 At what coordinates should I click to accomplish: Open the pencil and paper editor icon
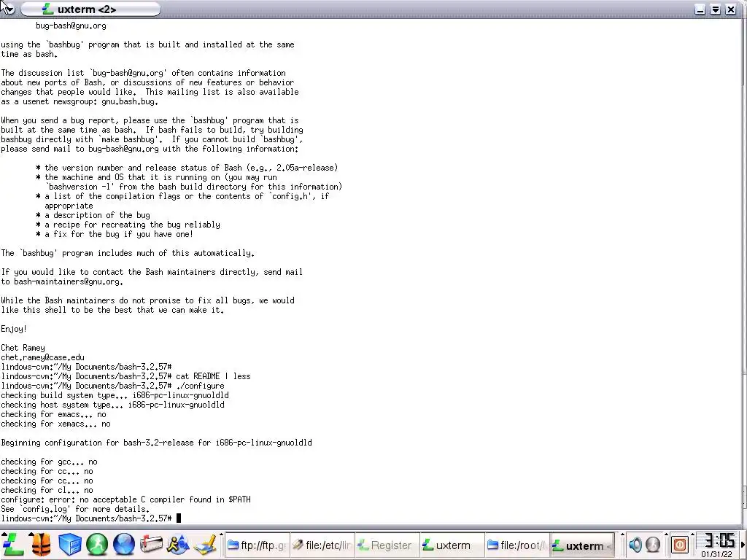[x=205, y=545]
